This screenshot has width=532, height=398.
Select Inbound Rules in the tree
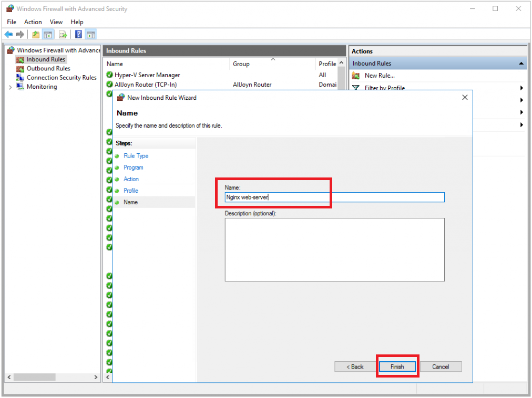click(x=46, y=59)
